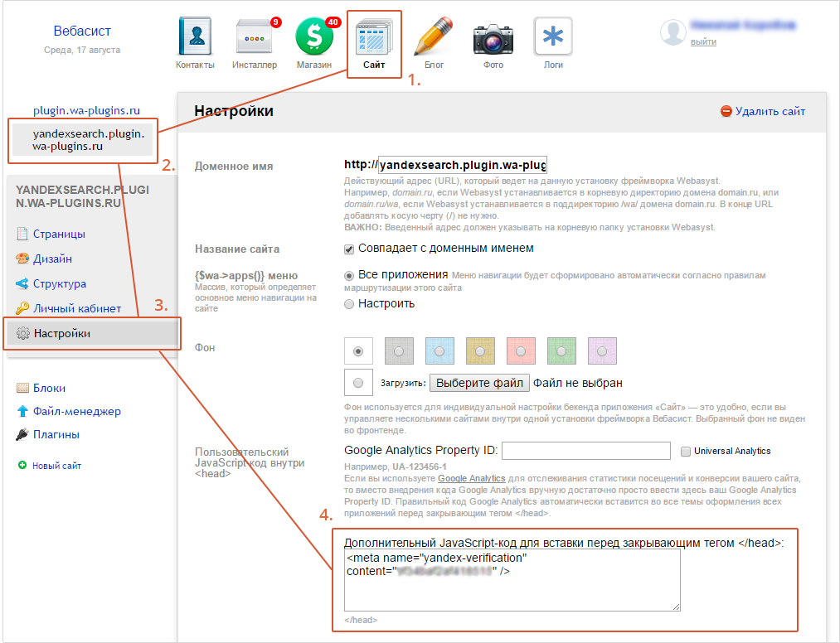Select the white background swatch
Screen dimensions: 840x643
[x=358, y=351]
